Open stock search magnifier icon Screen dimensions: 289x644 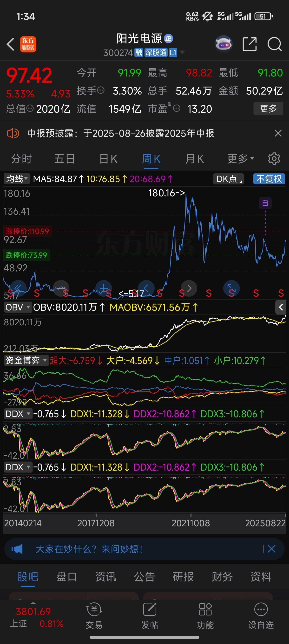point(275,44)
